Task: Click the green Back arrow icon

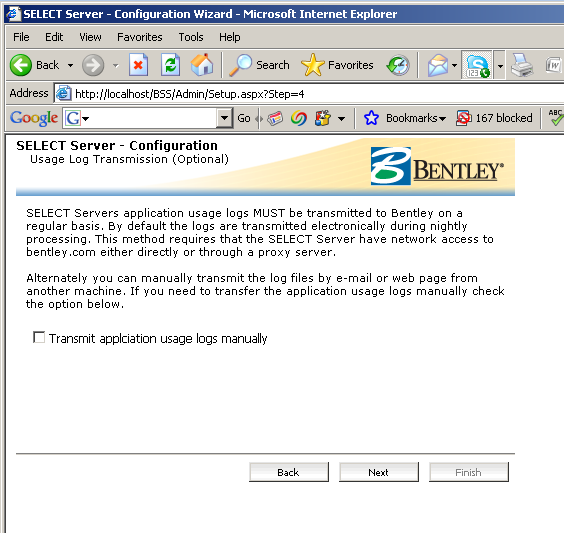Action: [x=21, y=65]
